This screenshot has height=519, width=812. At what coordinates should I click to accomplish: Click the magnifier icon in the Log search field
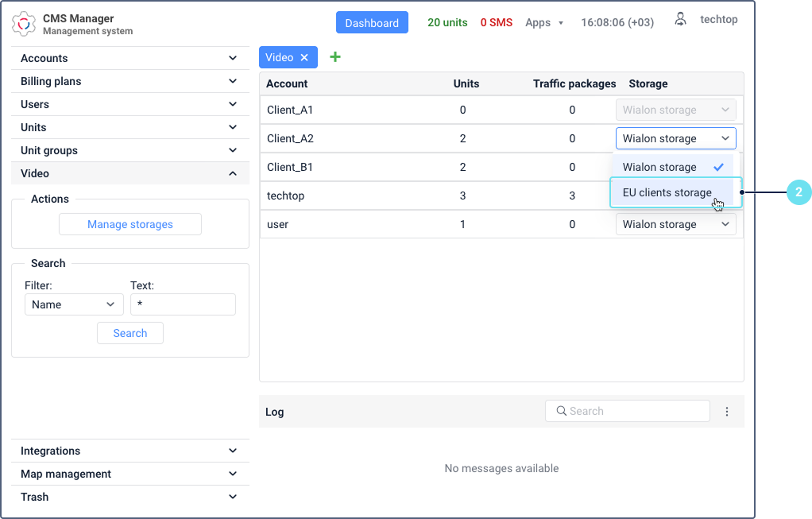560,411
